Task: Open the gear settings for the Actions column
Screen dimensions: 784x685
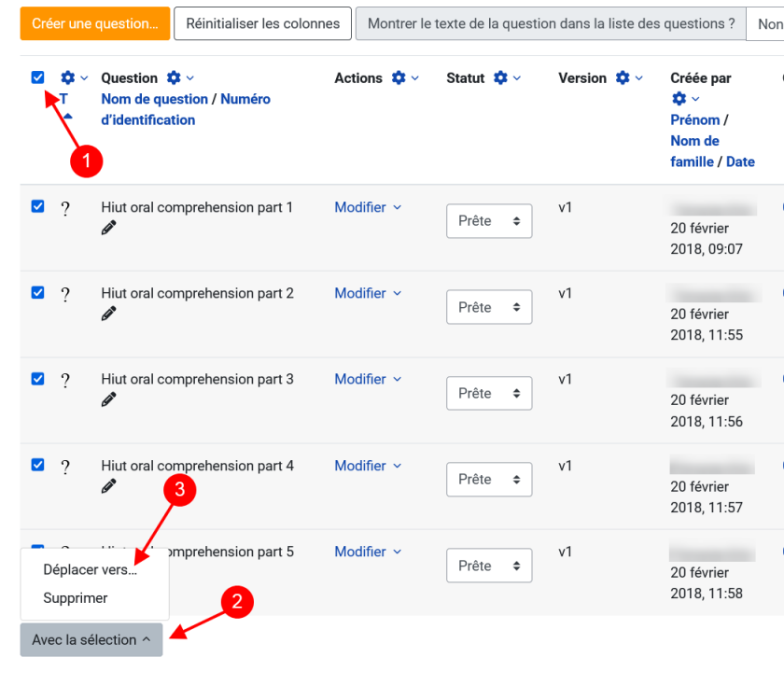Action: pyautogui.click(x=399, y=78)
